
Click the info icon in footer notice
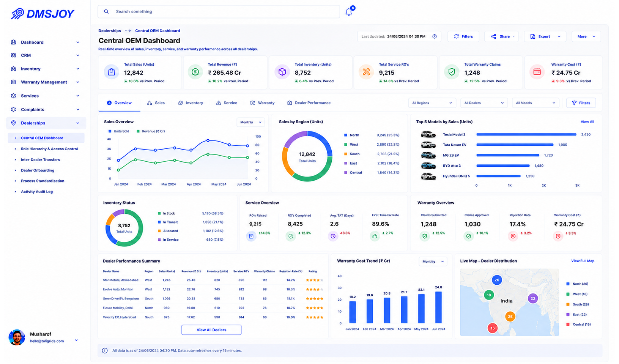[104, 350]
